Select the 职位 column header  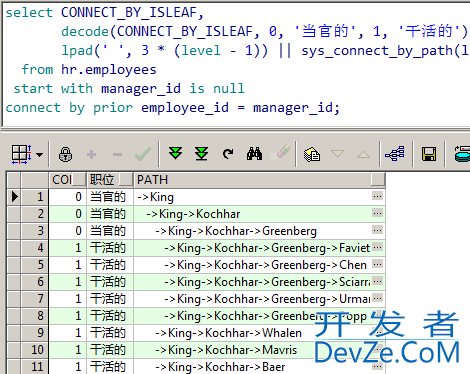point(110,180)
